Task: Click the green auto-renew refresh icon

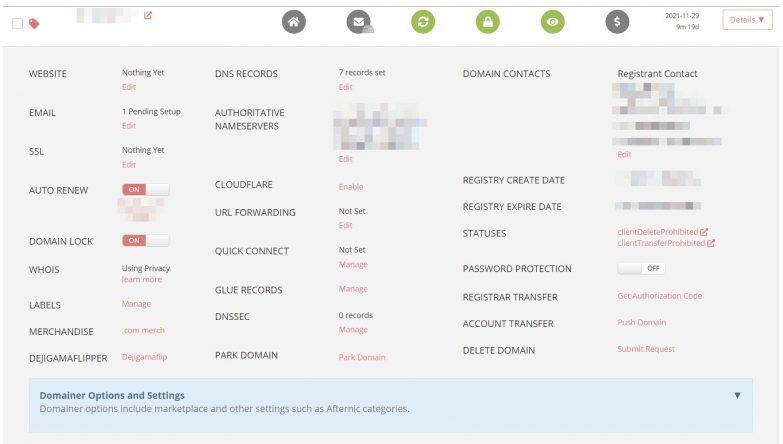Action: pyautogui.click(x=423, y=22)
